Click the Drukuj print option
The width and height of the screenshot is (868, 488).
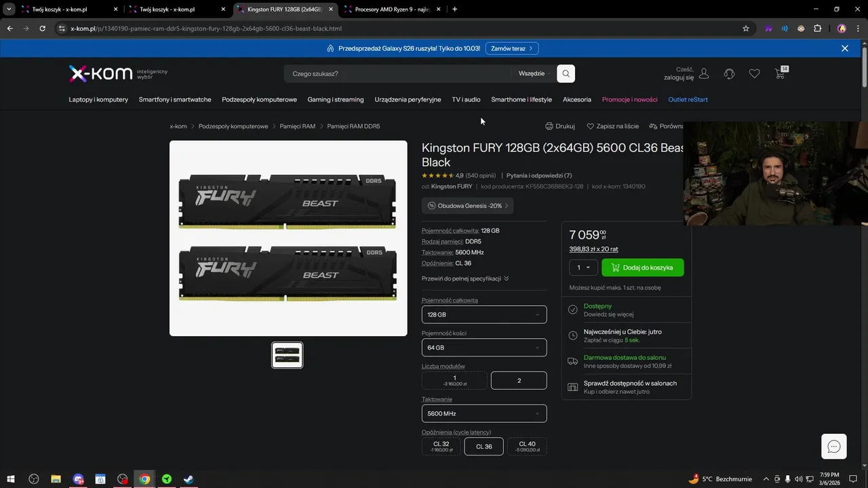pyautogui.click(x=560, y=126)
